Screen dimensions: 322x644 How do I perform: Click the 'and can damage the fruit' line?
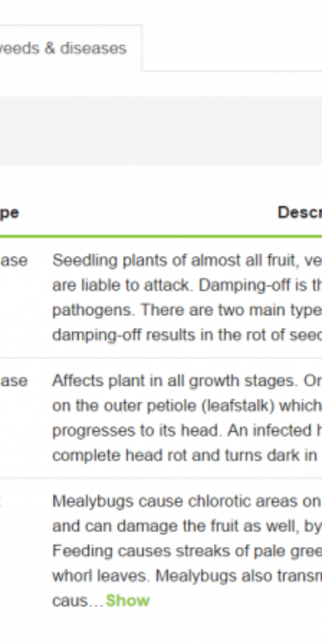187,526
